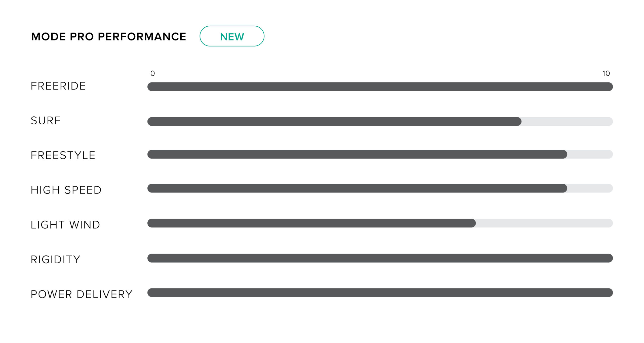Viewport: 644px width, 343px height.
Task: Click the dark filled Light Wind bar
Action: [311, 223]
